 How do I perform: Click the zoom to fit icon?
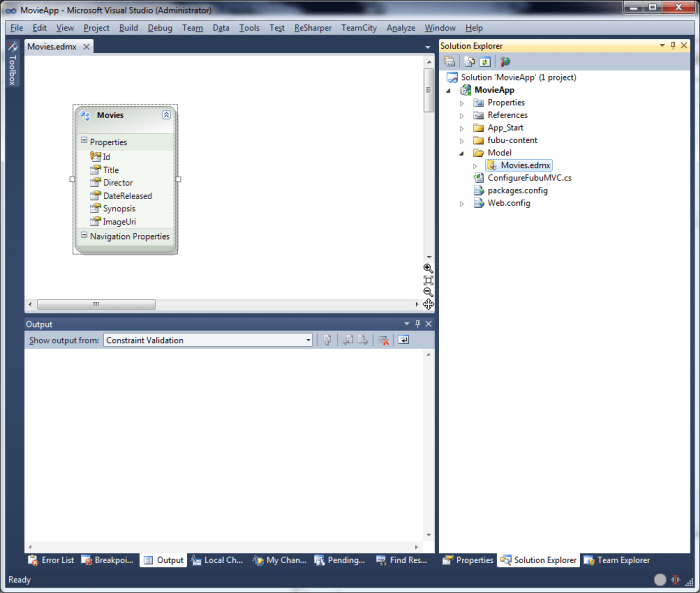(428, 280)
